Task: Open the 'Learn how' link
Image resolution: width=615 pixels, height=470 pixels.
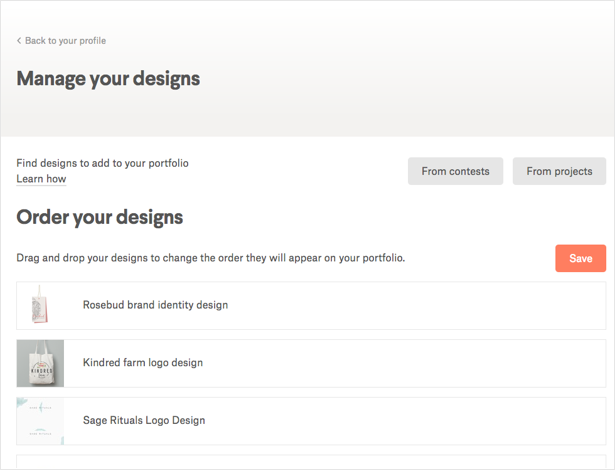Action: click(41, 179)
